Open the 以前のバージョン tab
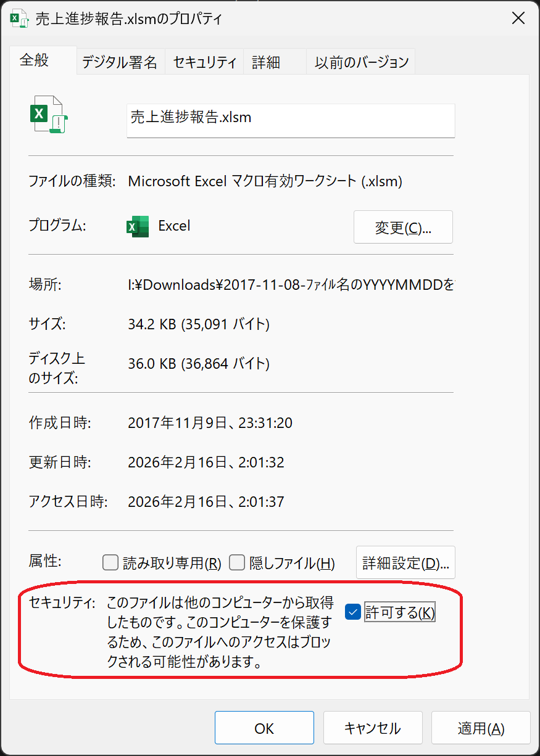 tap(362, 62)
